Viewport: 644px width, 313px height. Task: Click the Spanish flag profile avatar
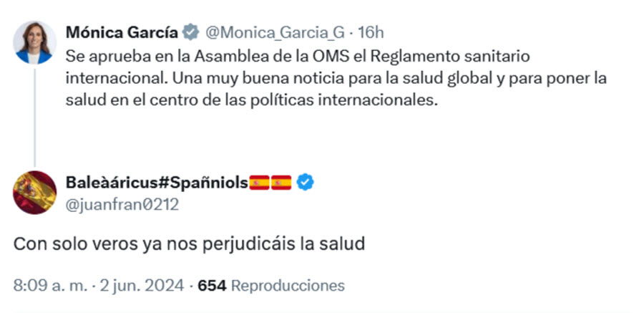34,193
